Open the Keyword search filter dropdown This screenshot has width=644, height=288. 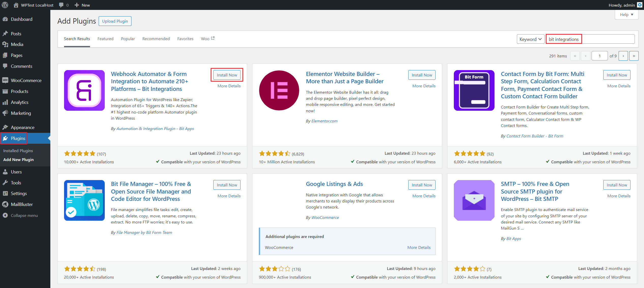[x=530, y=39]
